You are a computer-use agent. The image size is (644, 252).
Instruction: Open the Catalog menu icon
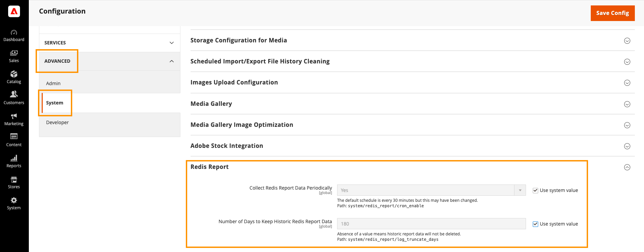(14, 74)
